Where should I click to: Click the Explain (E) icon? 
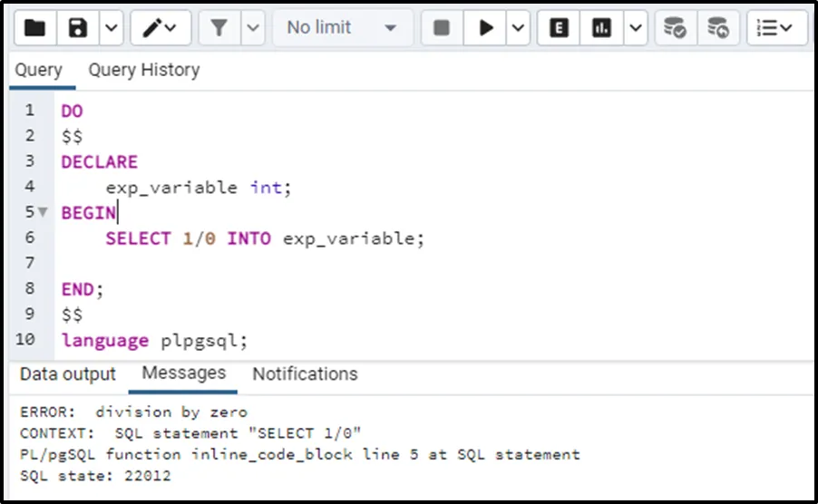560,28
